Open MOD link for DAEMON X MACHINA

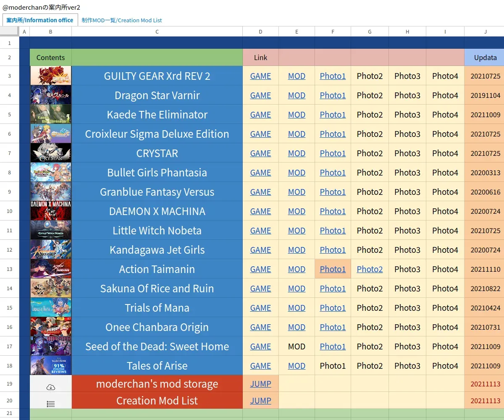(x=297, y=211)
